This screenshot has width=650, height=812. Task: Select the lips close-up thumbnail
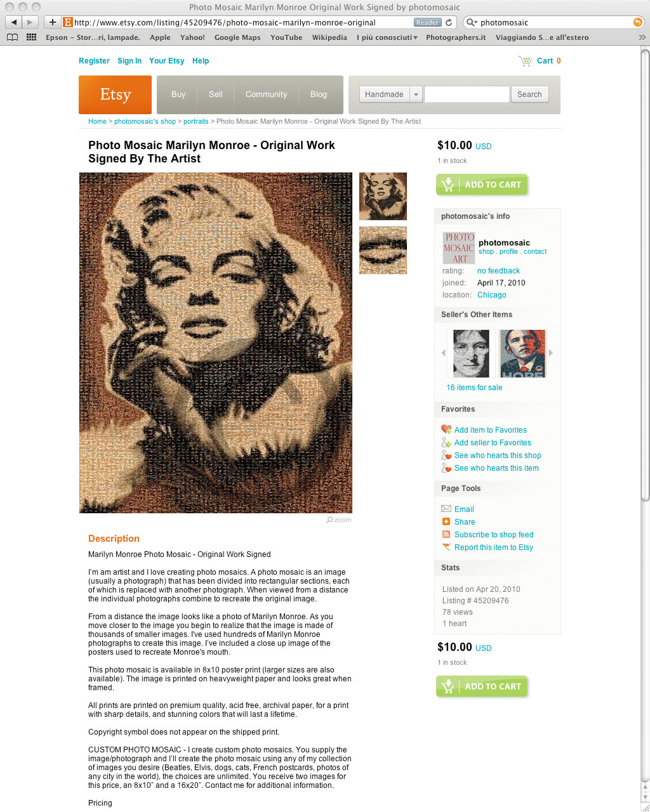(x=383, y=251)
